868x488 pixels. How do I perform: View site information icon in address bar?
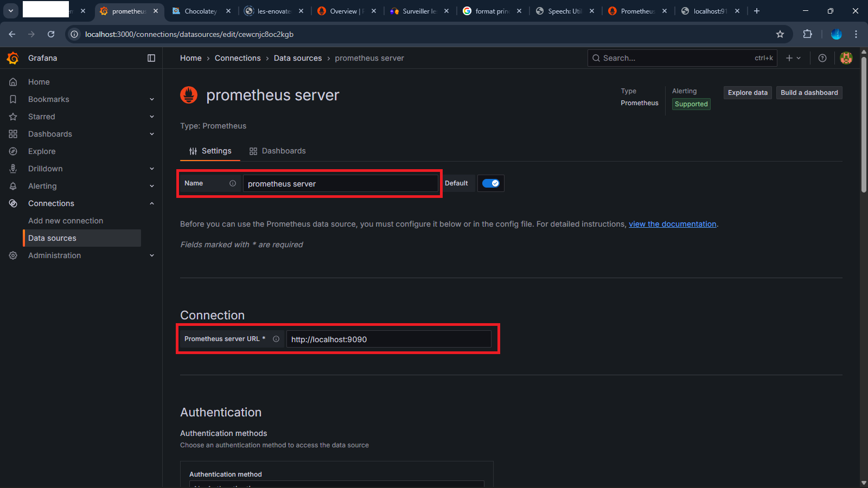point(74,34)
